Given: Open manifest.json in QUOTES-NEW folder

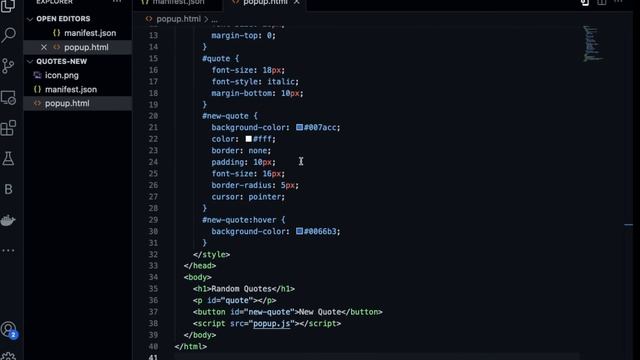Looking at the screenshot, I should (71, 89).
